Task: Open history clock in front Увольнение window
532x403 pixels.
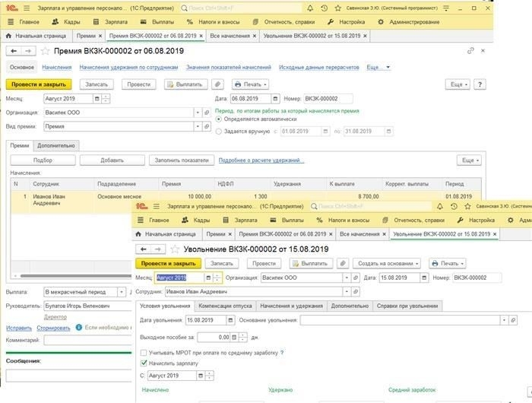Action: 454,206
